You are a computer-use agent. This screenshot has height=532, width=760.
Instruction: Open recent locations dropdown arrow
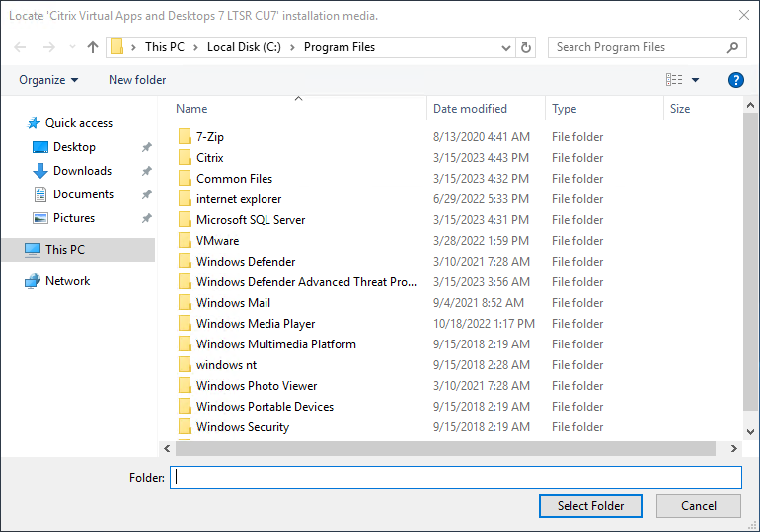pos(72,47)
